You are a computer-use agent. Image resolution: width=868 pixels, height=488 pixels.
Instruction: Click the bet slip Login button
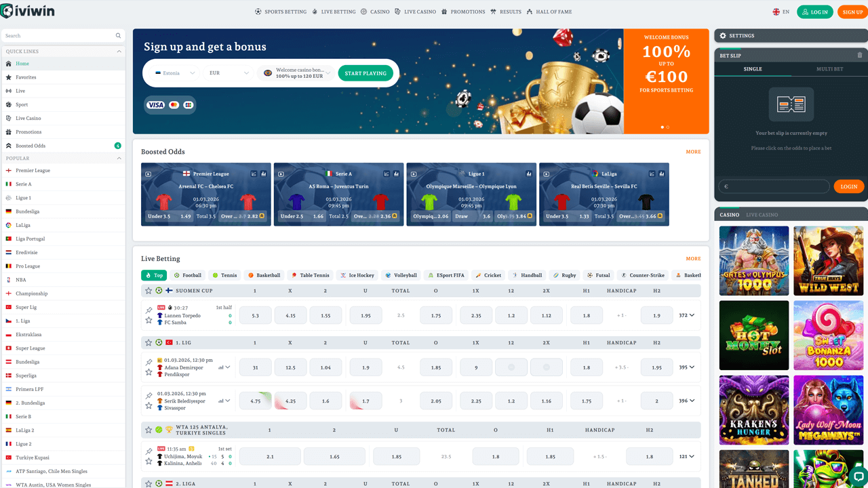[x=849, y=186]
